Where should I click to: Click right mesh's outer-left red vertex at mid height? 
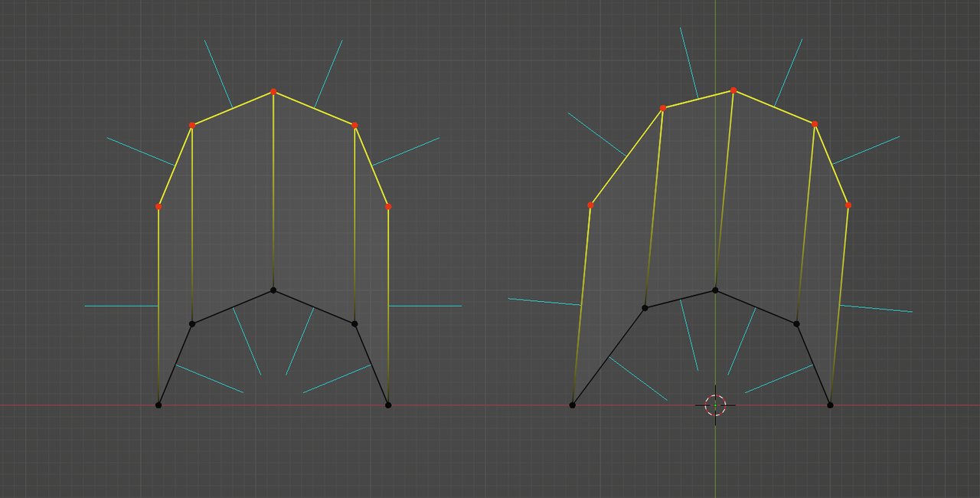(590, 205)
